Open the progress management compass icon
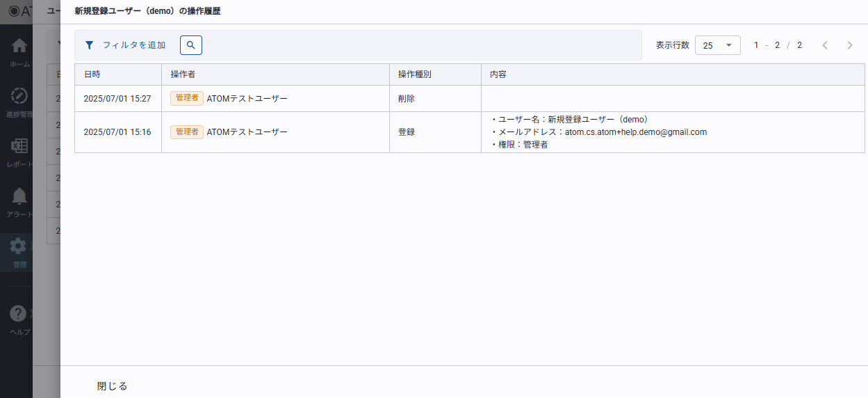 point(19,96)
